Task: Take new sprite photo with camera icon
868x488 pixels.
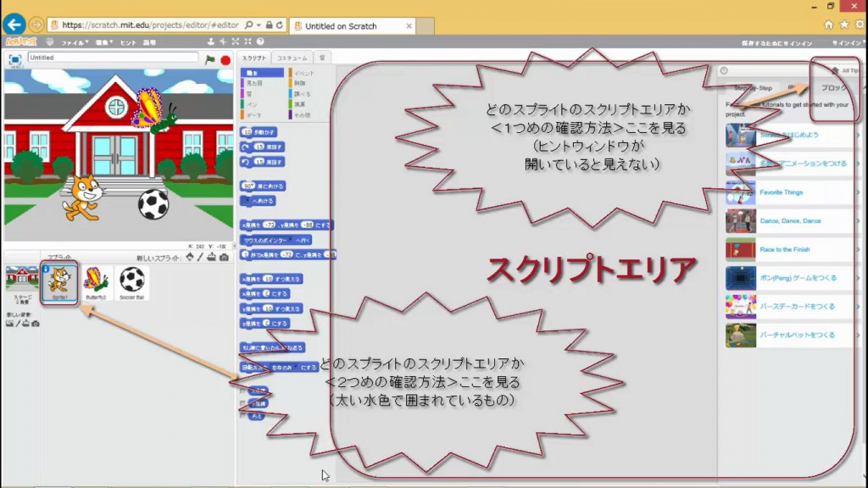Action: [x=224, y=258]
